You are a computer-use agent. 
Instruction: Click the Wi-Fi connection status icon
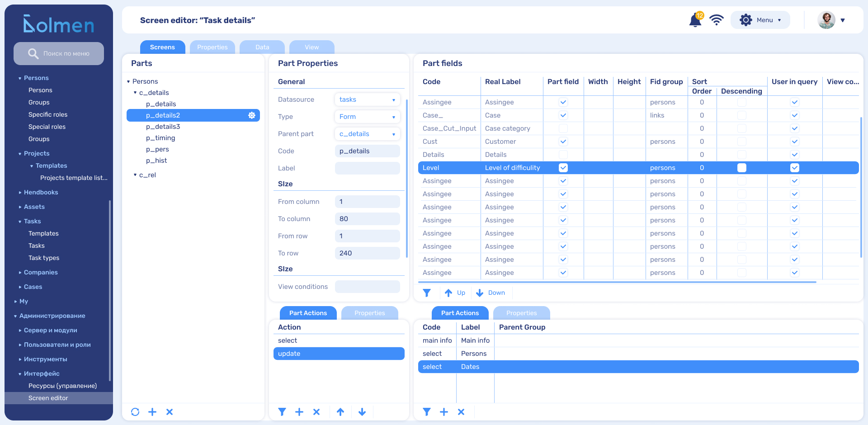point(717,20)
